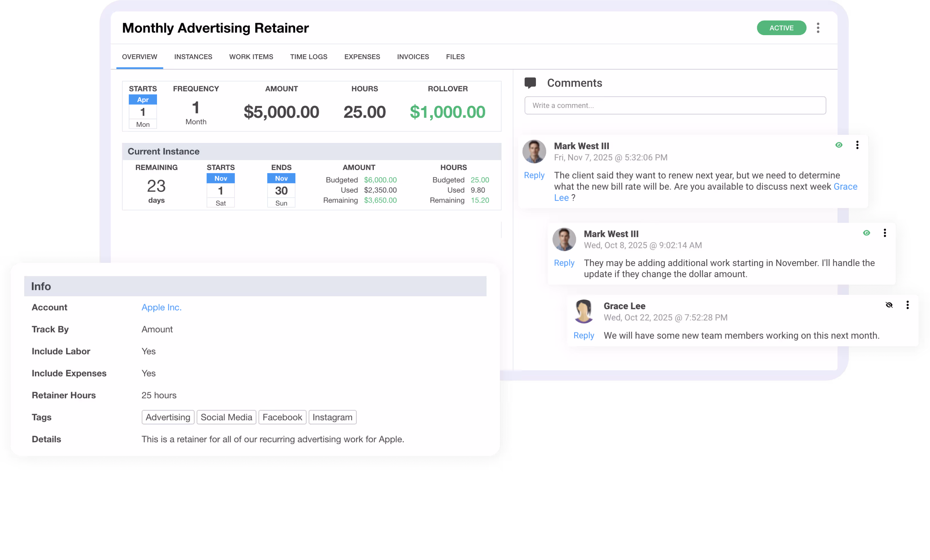Open three-dot menu on Grace Lee's comment
The width and height of the screenshot is (930, 560).
[907, 305]
